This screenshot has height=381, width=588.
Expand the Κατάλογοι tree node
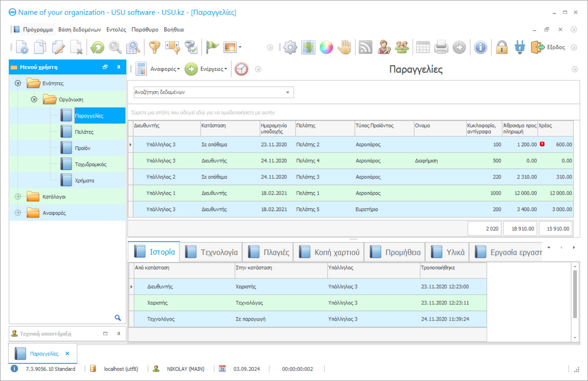(18, 197)
